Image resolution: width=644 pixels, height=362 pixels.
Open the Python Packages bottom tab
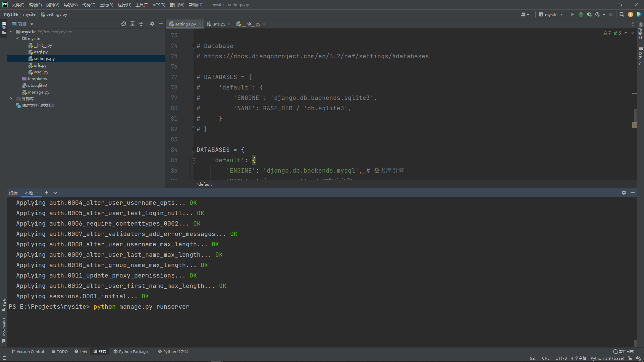(131, 352)
